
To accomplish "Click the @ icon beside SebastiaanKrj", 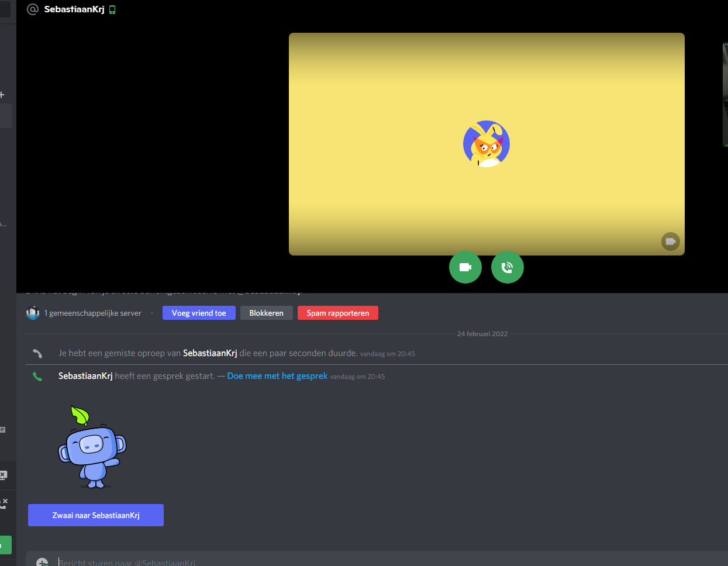I will (33, 9).
